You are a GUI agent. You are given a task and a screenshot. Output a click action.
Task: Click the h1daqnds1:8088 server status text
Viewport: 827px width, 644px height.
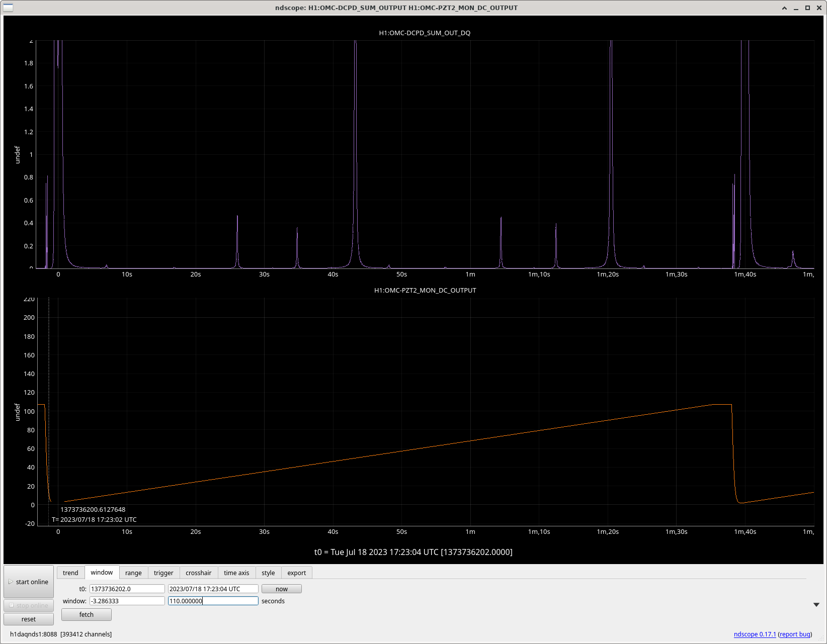click(x=61, y=634)
